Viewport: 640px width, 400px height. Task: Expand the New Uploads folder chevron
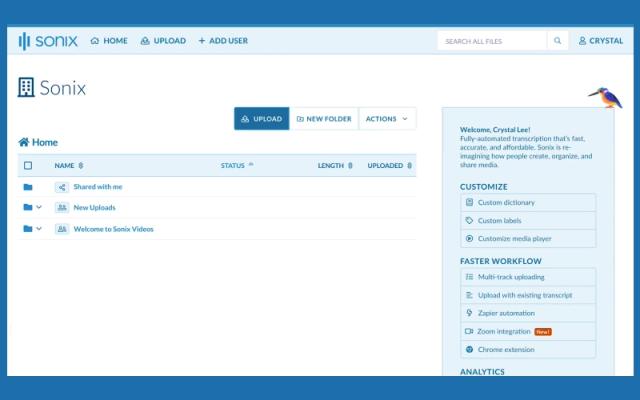[39, 208]
